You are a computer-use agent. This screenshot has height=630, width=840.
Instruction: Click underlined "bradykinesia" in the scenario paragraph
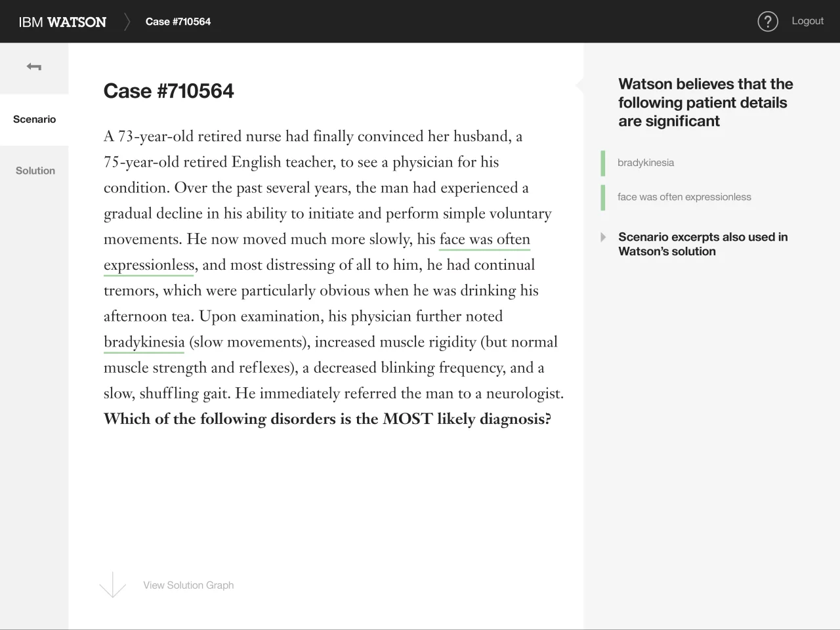[144, 342]
